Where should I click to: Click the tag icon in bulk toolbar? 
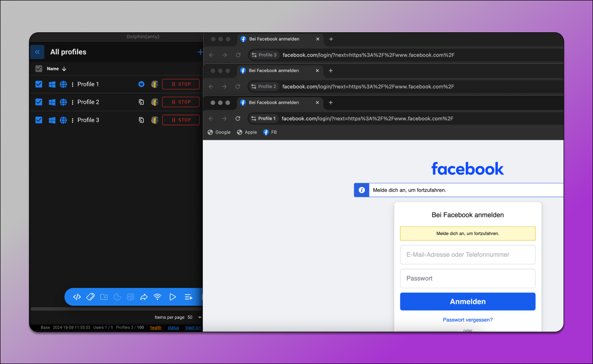(91, 297)
